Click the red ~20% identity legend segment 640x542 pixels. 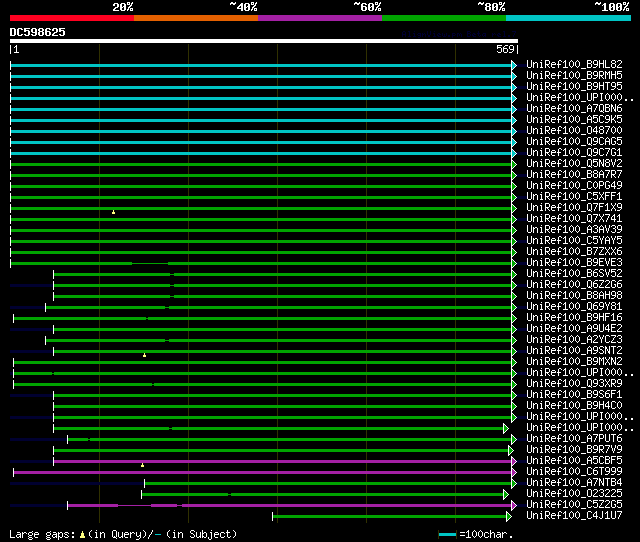pyautogui.click(x=71, y=17)
